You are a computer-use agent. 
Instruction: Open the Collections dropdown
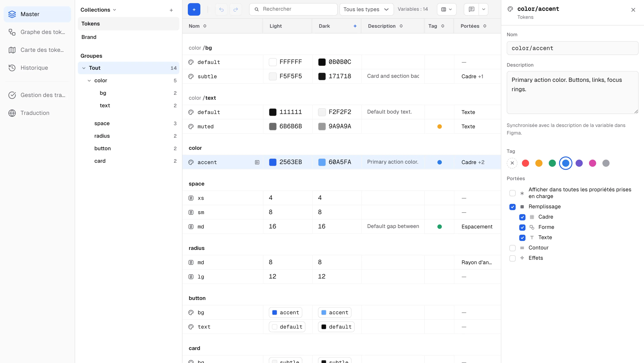(98, 10)
